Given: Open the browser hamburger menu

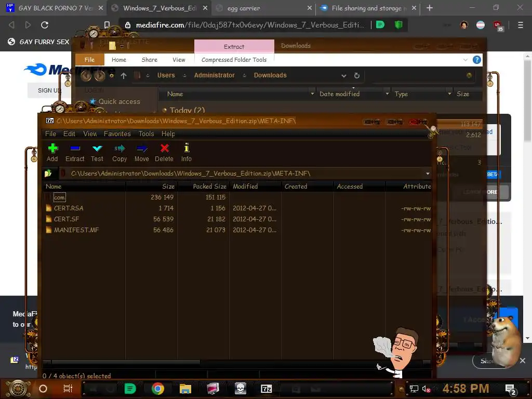Looking at the screenshot, I should click(521, 25).
